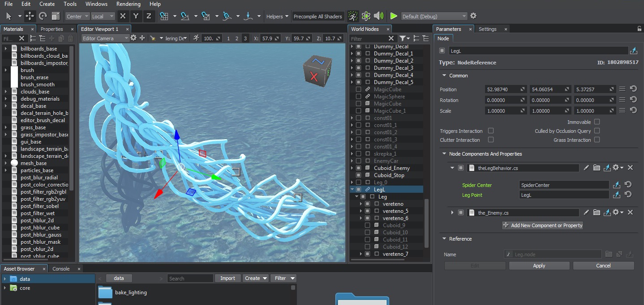Remove the the_Enemy.cs component
This screenshot has width=644, height=305.
click(630, 212)
